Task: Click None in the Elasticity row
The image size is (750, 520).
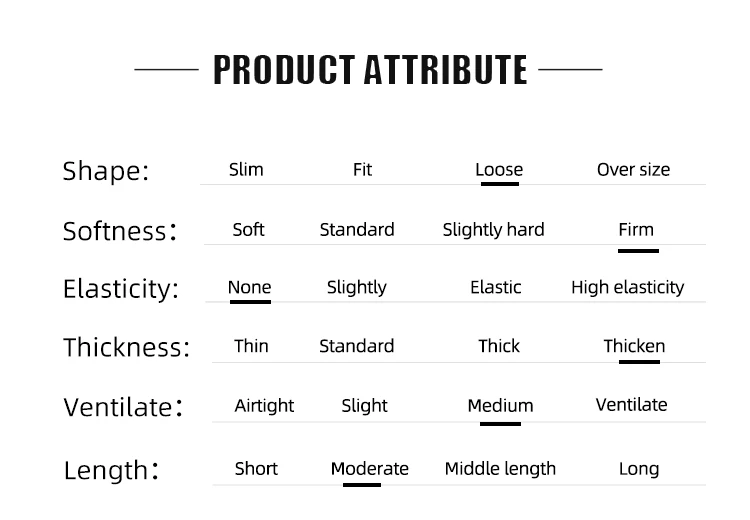Action: click(249, 287)
